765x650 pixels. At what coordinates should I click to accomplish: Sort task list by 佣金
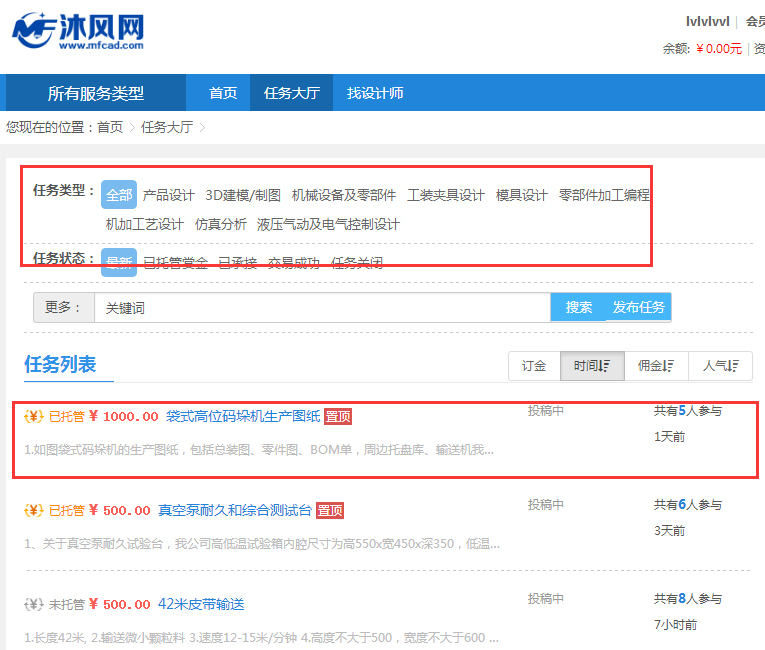coord(656,366)
